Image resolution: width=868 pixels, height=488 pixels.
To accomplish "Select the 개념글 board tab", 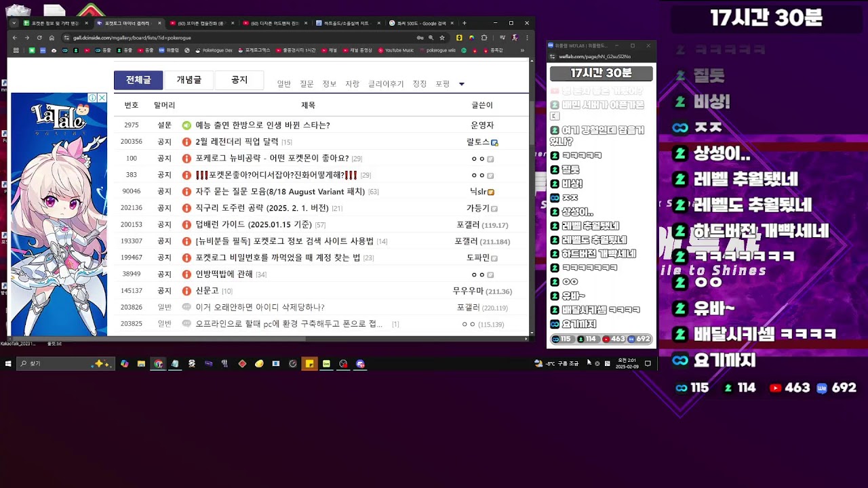I will pyautogui.click(x=189, y=80).
